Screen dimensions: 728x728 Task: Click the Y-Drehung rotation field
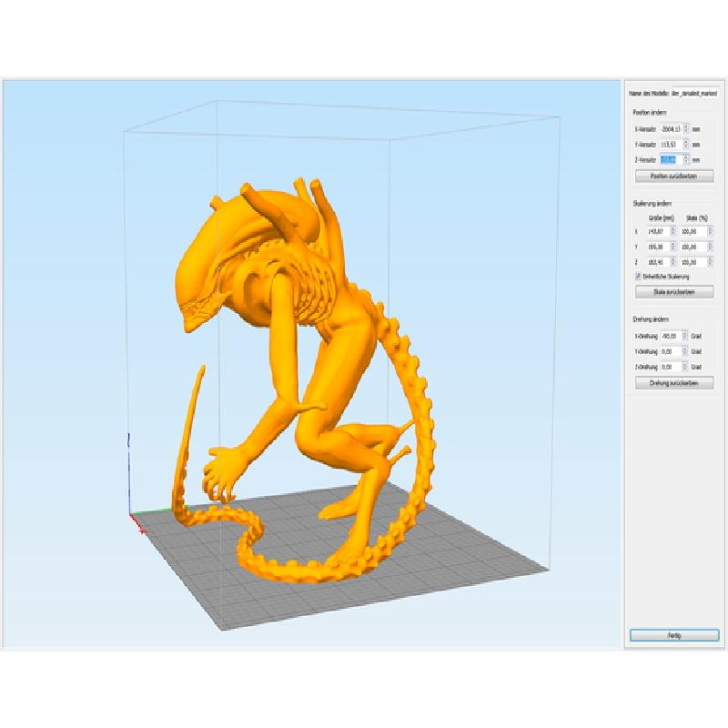click(671, 351)
